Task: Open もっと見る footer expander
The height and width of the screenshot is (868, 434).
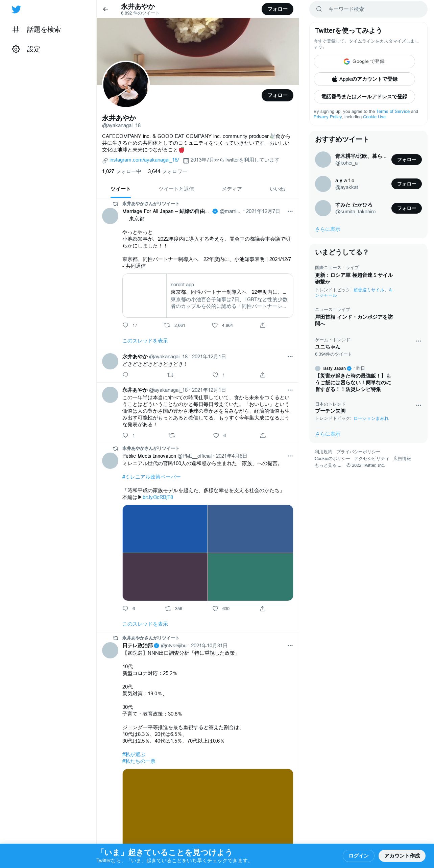Action: 328,465
